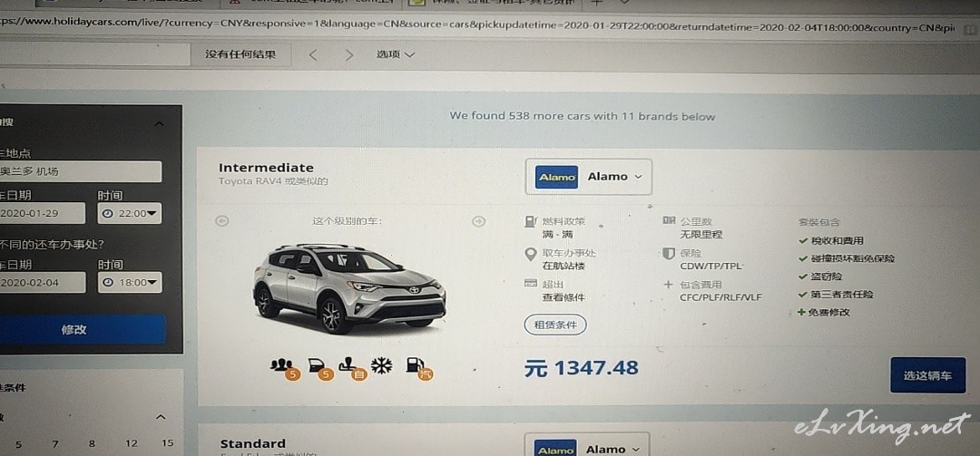The width and height of the screenshot is (980, 456).
Task: Click the pickup date 2020-01-29 field
Action: 41,213
